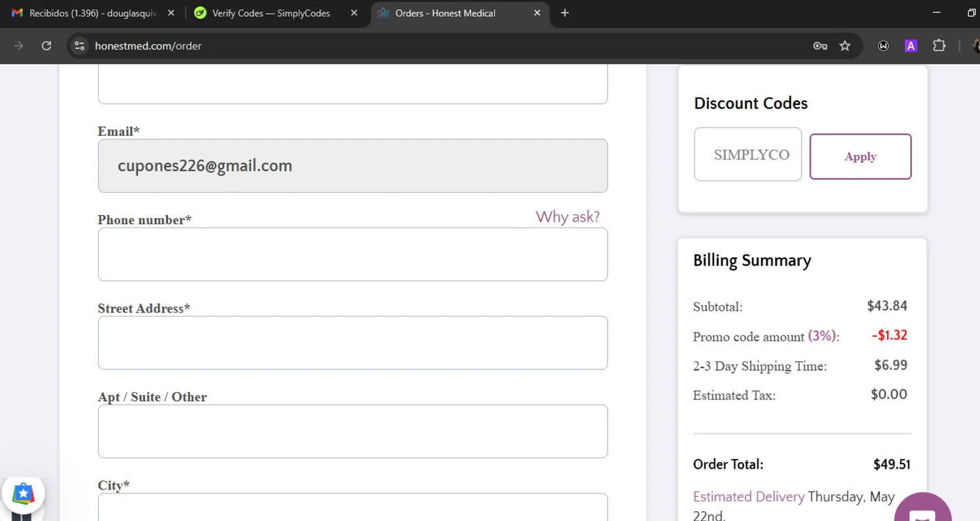Go forward with browser arrow icon
The height and width of the screenshot is (521, 980).
click(18, 46)
